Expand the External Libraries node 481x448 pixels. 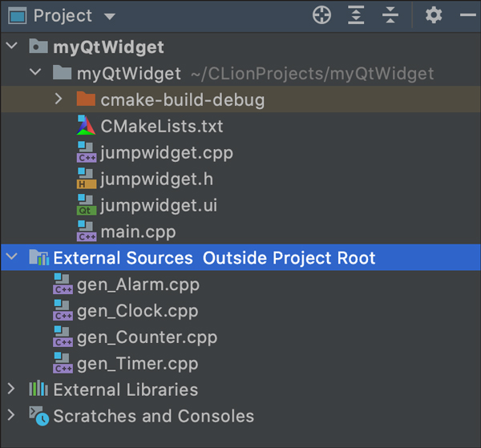click(x=11, y=389)
